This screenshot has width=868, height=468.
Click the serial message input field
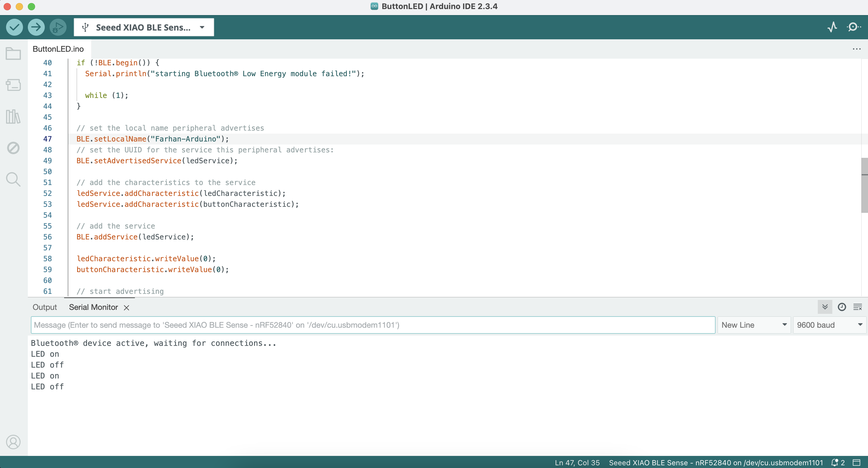click(372, 325)
